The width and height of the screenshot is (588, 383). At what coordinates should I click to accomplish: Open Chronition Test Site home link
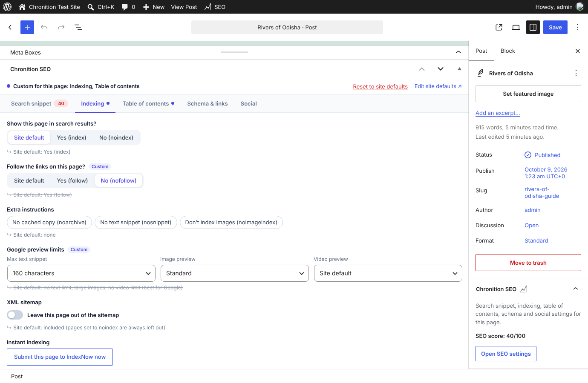click(x=49, y=7)
